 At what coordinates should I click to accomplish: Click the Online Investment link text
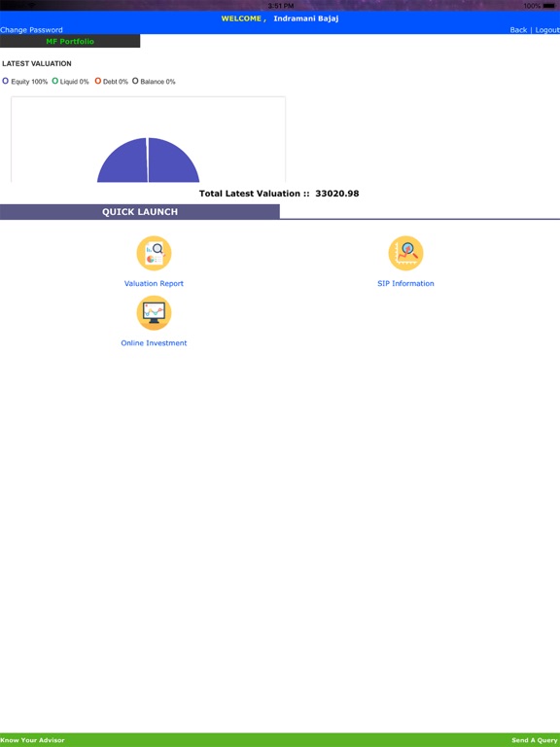point(154,343)
